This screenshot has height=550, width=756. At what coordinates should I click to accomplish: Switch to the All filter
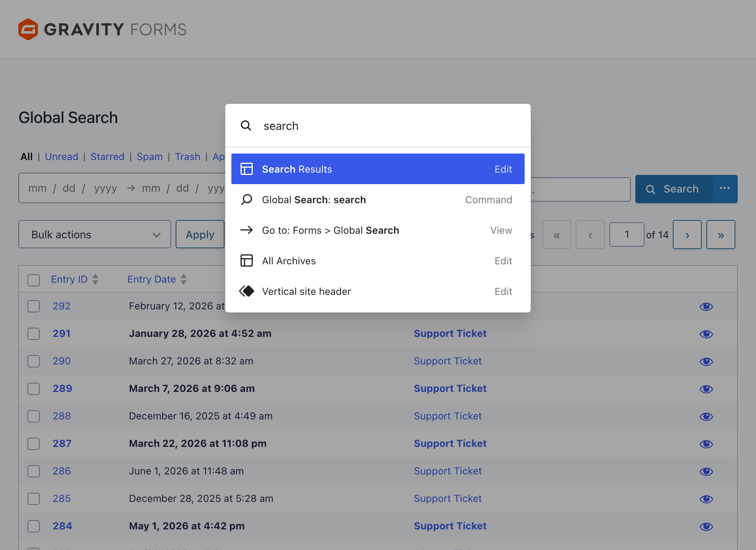(27, 157)
